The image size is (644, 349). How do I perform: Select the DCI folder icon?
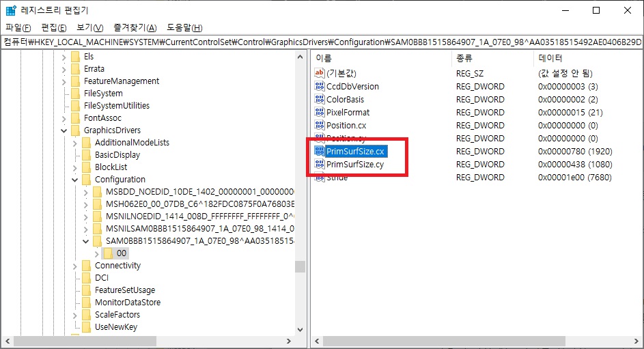86,278
